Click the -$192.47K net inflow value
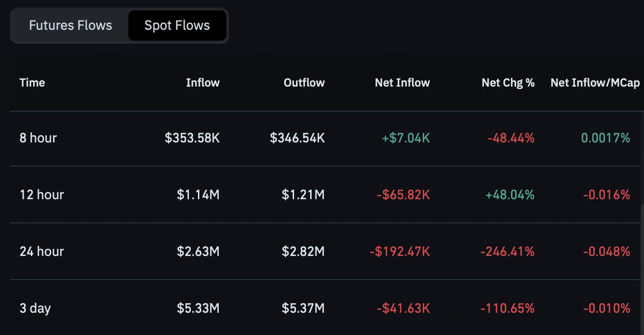Viewport: 644px width, 335px height. tap(400, 251)
